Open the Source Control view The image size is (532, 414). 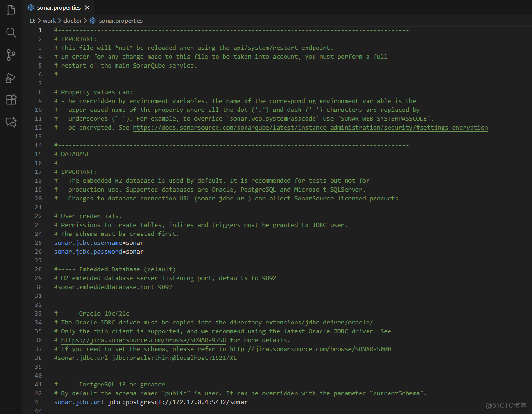tap(10, 55)
